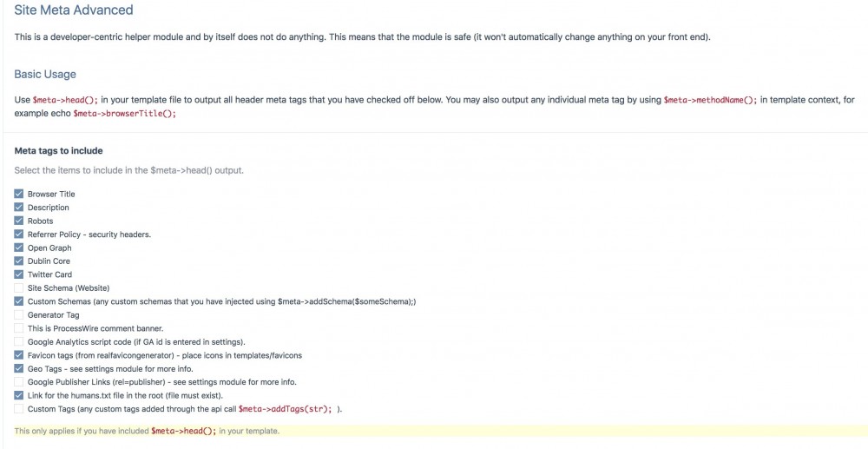Click the Site Meta Advanced heading

(x=74, y=11)
